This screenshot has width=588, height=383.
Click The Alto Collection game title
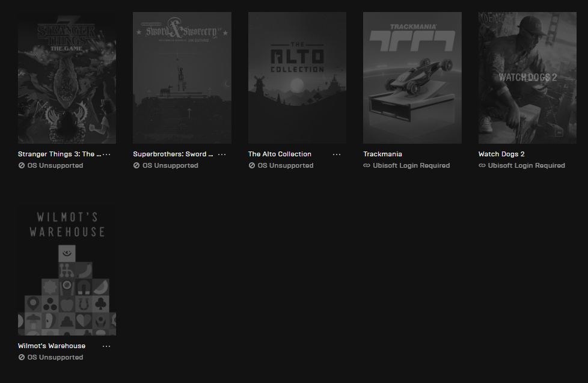(x=280, y=154)
